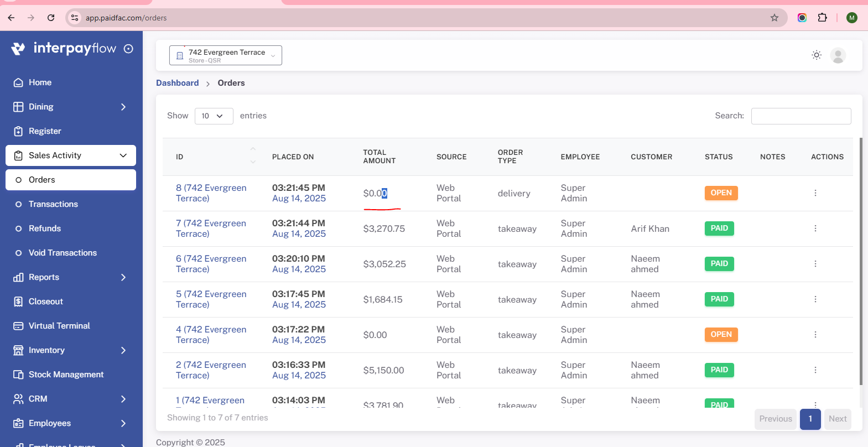868x447 pixels.
Task: Click the Closeout sidebar icon
Action: [18, 302]
